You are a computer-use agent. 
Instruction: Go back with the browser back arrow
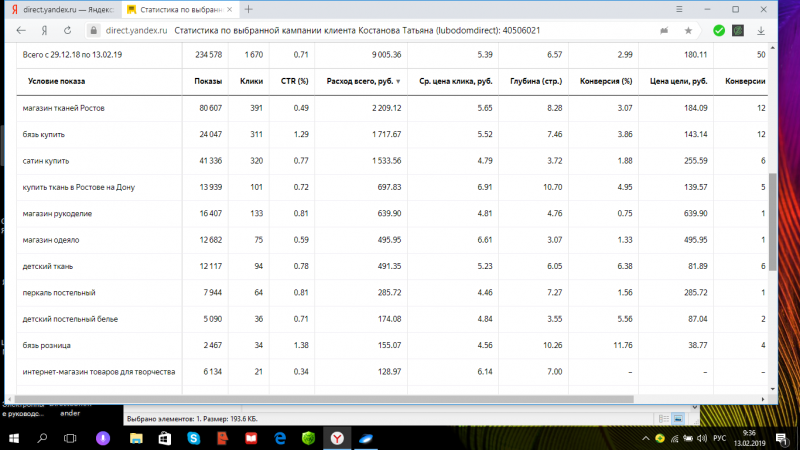(x=21, y=31)
